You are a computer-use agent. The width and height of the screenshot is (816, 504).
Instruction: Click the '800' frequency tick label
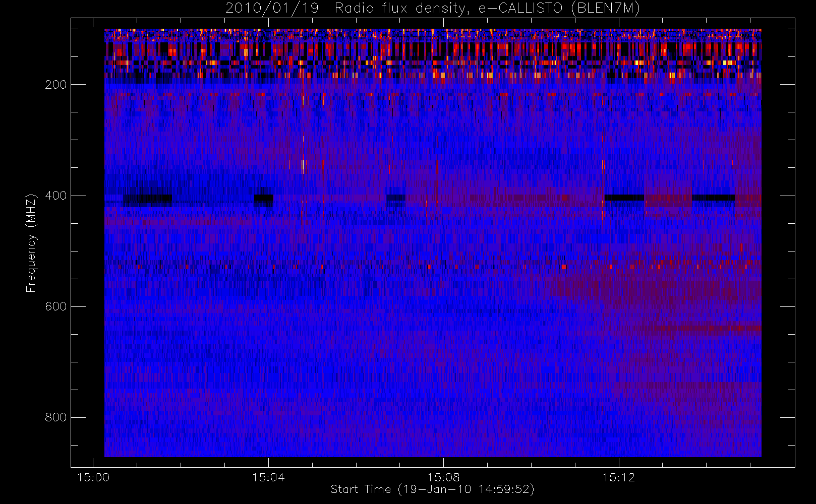56,417
